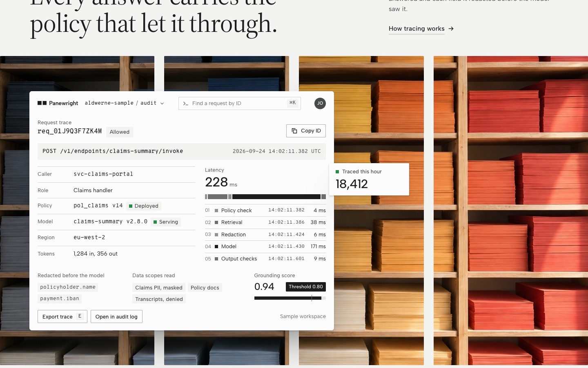The image size is (588, 368).
Task: Select the Redaction latency row
Action: click(x=265, y=235)
